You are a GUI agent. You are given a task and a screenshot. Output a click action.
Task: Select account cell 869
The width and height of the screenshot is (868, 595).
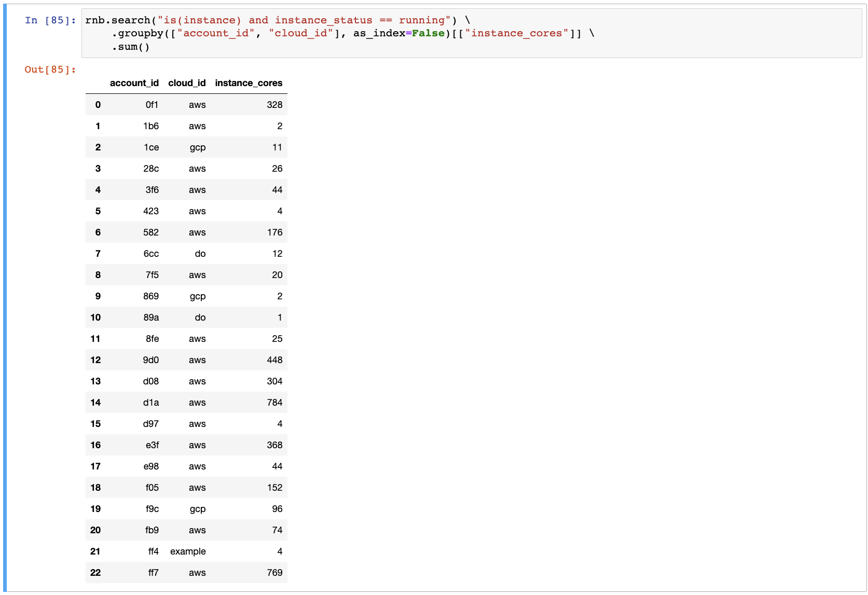point(151,296)
